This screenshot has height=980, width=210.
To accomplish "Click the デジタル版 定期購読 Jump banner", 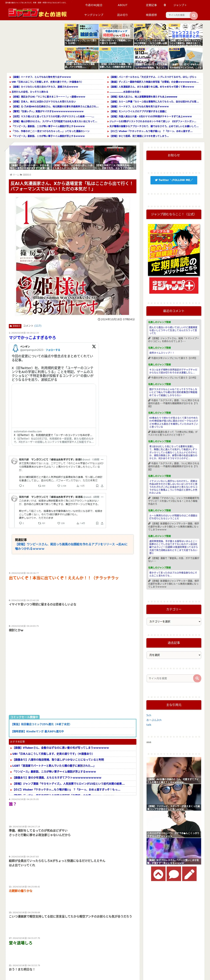I will (174, 250).
